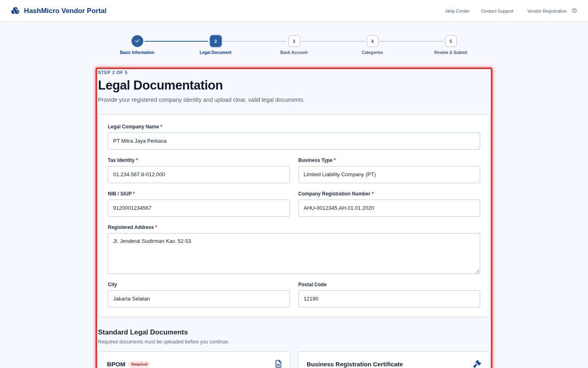This screenshot has width=588, height=368.
Task: Open the Business Type dropdown
Action: click(x=389, y=175)
